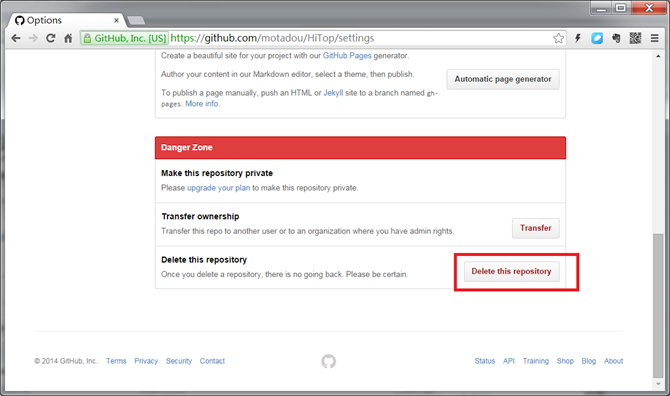Open the Training footer link

click(535, 361)
